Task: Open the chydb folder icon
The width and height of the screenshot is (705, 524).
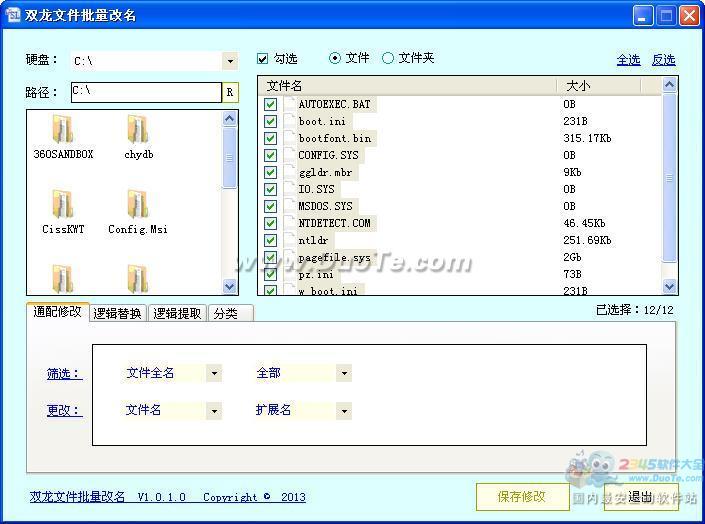Action: 138,129
